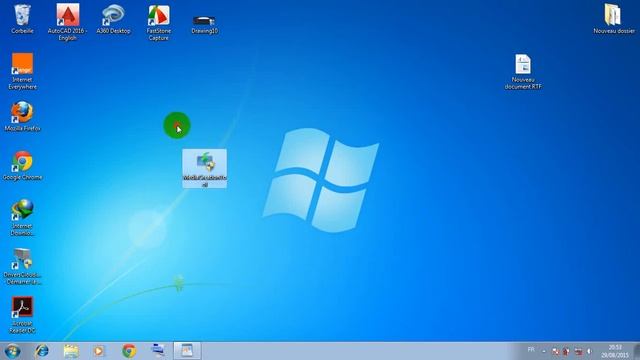Screen dimensions: 640x360
Task: Select the MediaCreationTool desktop icon
Action: [x=204, y=169]
